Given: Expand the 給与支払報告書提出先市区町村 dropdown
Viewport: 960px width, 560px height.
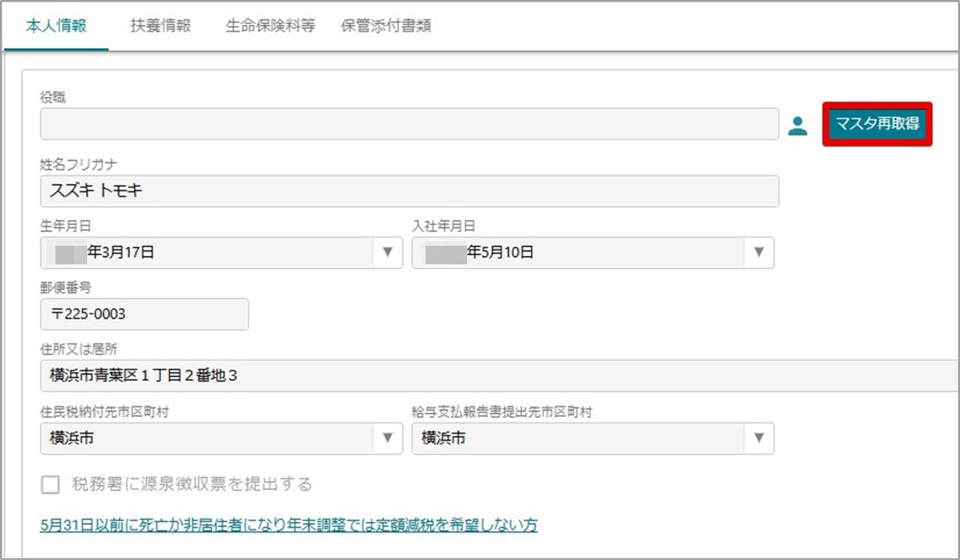Looking at the screenshot, I should (x=759, y=438).
